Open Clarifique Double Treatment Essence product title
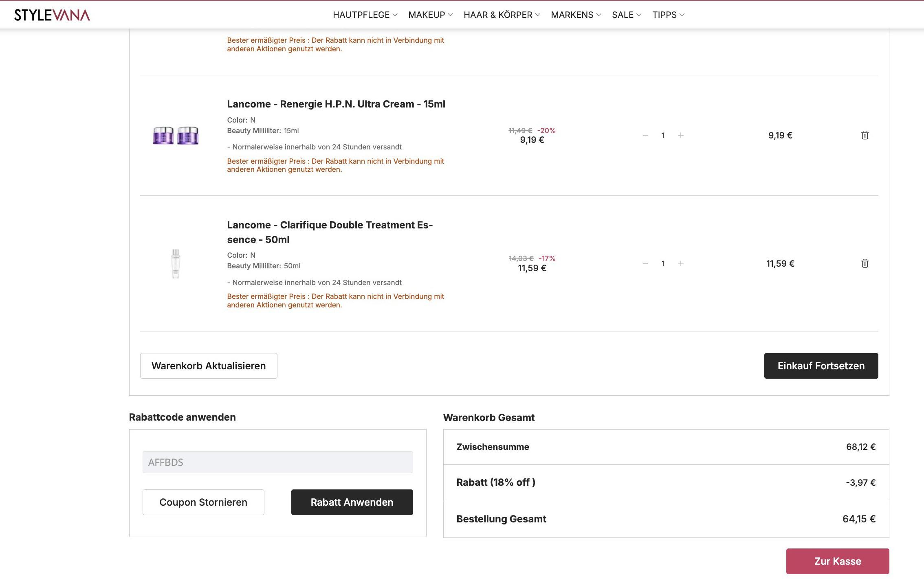The width and height of the screenshot is (924, 579). [x=330, y=232]
